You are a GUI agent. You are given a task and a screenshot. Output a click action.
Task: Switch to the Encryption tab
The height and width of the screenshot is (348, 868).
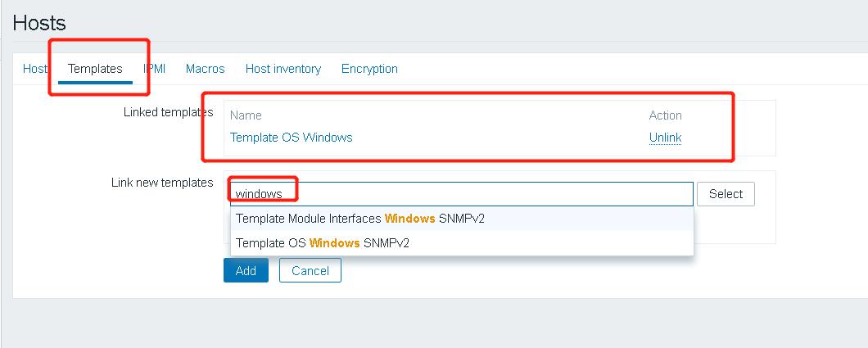[x=370, y=69]
